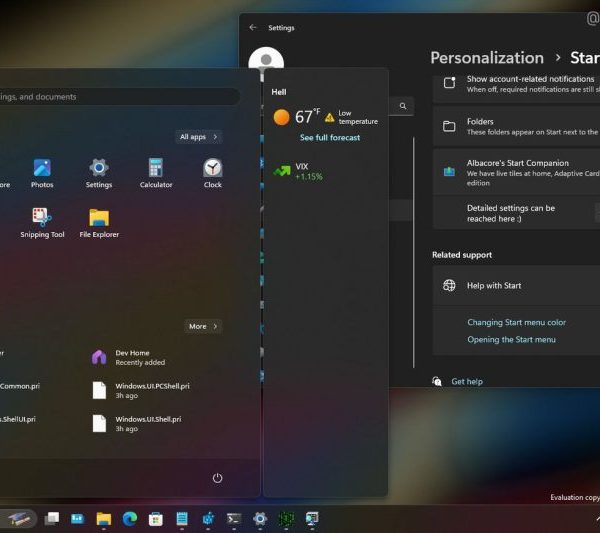Go back using Settings back arrow

tap(253, 28)
